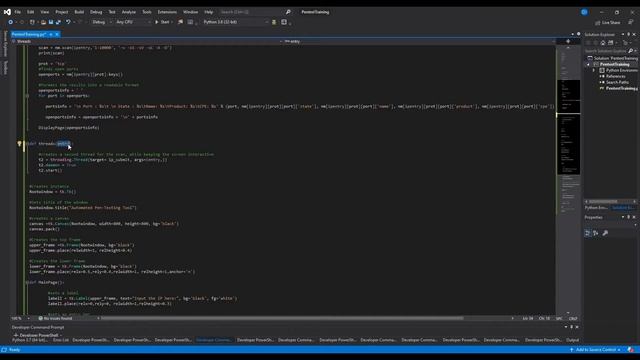The image size is (640, 360).
Task: Collapse the def threads function block
Action: pyautogui.click(x=27, y=144)
